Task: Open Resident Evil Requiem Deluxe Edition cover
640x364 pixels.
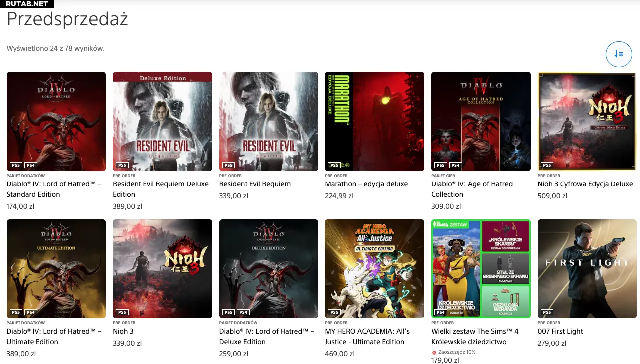Action: pyautogui.click(x=162, y=121)
